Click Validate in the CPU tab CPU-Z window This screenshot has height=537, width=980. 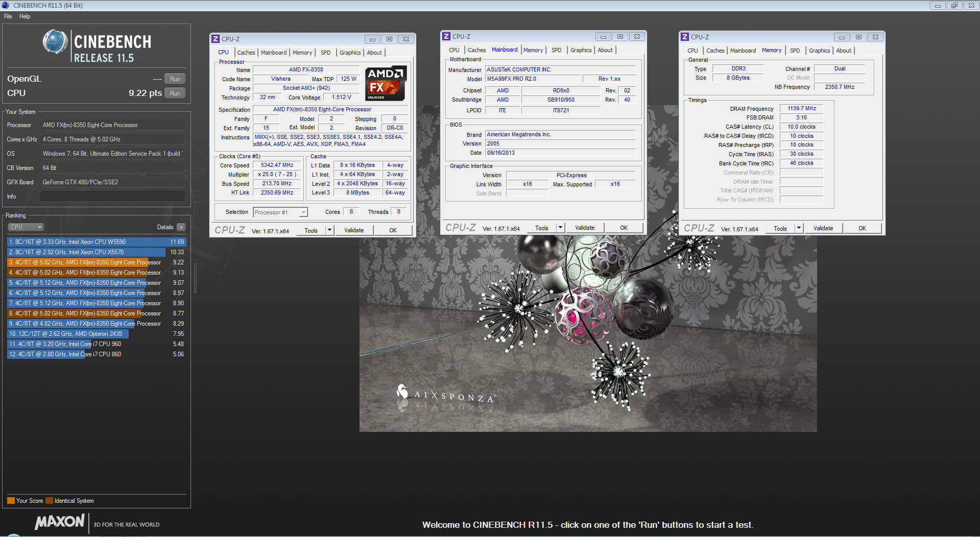tap(354, 230)
